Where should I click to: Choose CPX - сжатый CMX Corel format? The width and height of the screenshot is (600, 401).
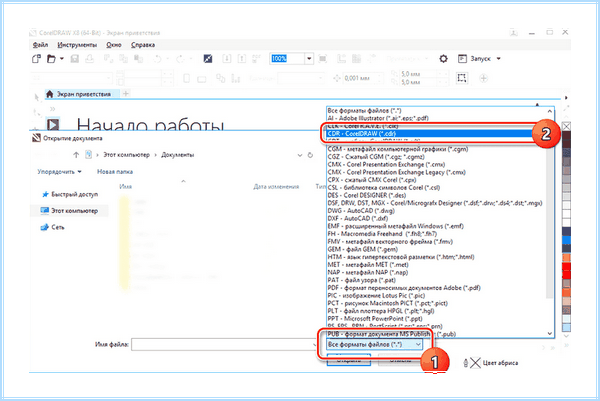click(x=372, y=180)
